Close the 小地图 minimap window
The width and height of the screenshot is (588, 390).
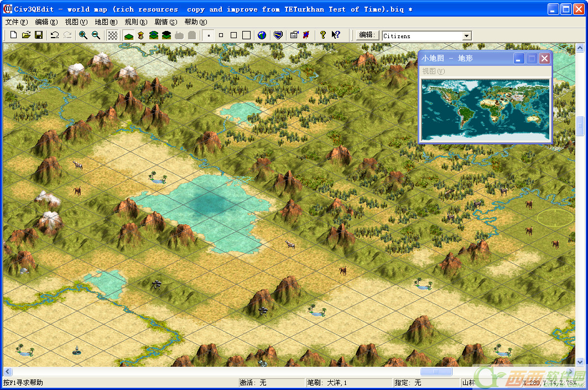545,58
